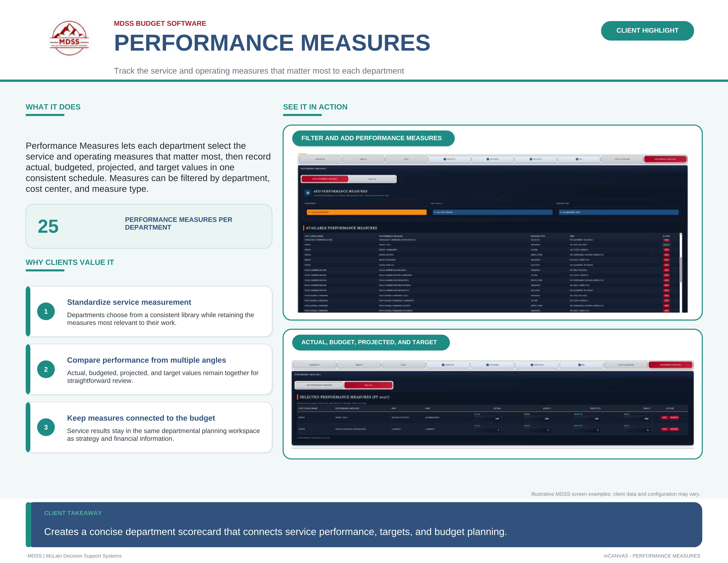
Task: Click 'Keep measures connected to the budget' title
Action: (x=141, y=418)
